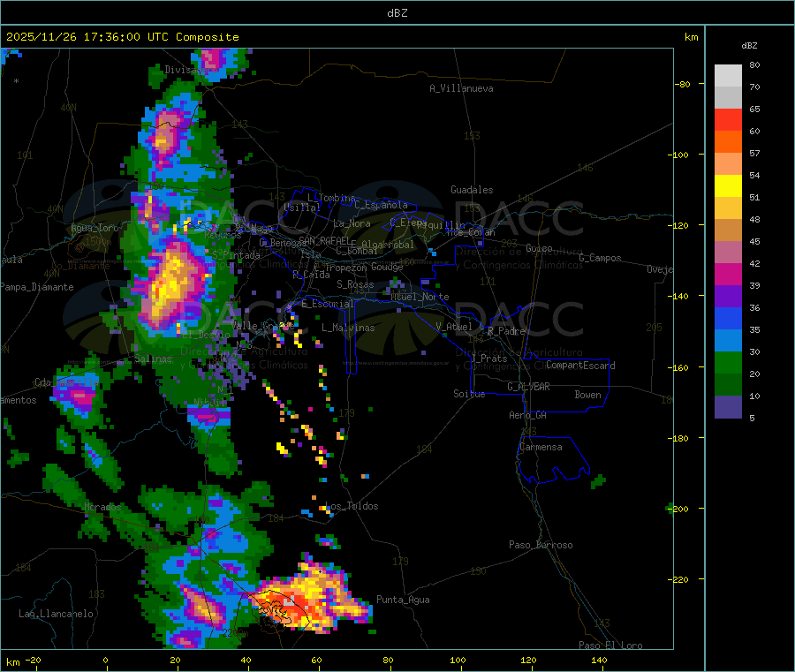Click the '140' tick on the bottom axis

coord(599,661)
